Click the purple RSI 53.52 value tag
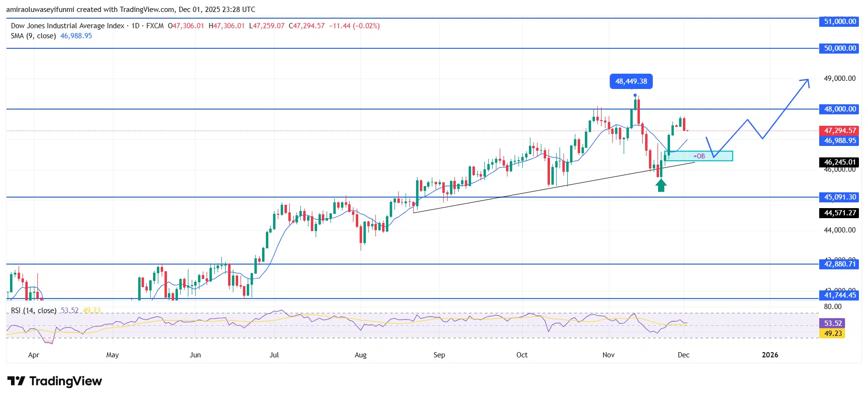 point(833,323)
